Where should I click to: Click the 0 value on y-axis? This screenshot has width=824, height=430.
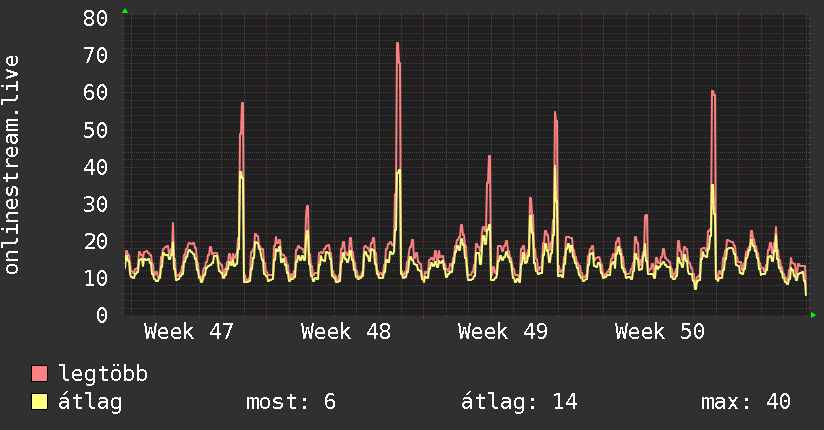coord(102,315)
